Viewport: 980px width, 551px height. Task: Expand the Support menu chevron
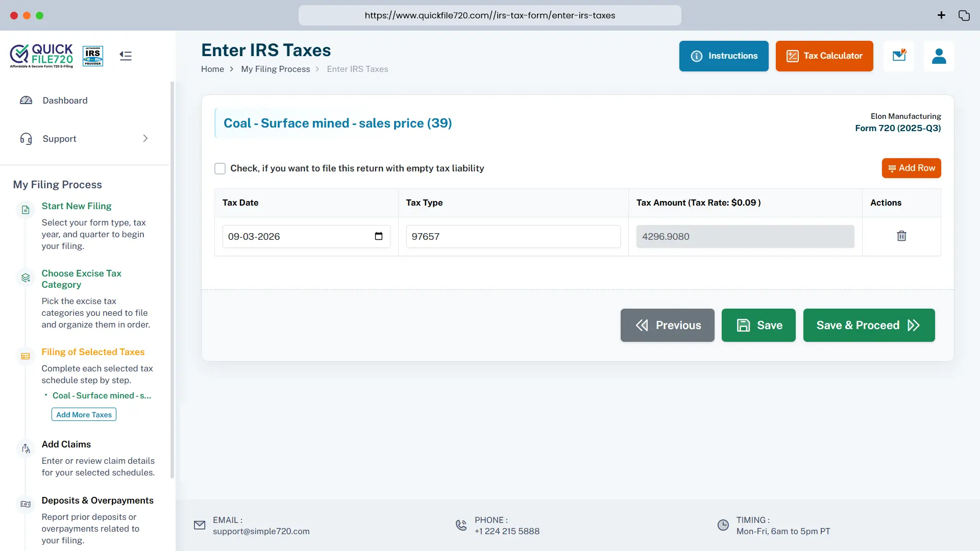pyautogui.click(x=145, y=138)
